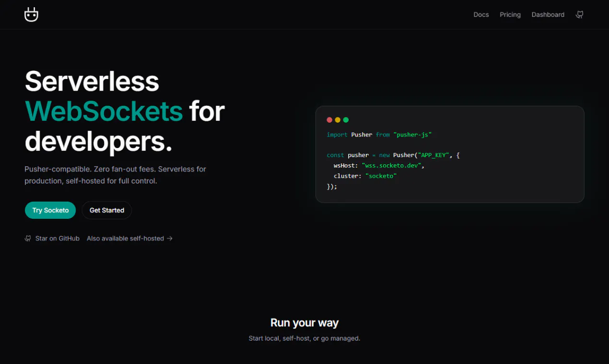This screenshot has width=609, height=364.
Task: Click the Pusher-compatible tagline paragraph
Action: point(116,175)
